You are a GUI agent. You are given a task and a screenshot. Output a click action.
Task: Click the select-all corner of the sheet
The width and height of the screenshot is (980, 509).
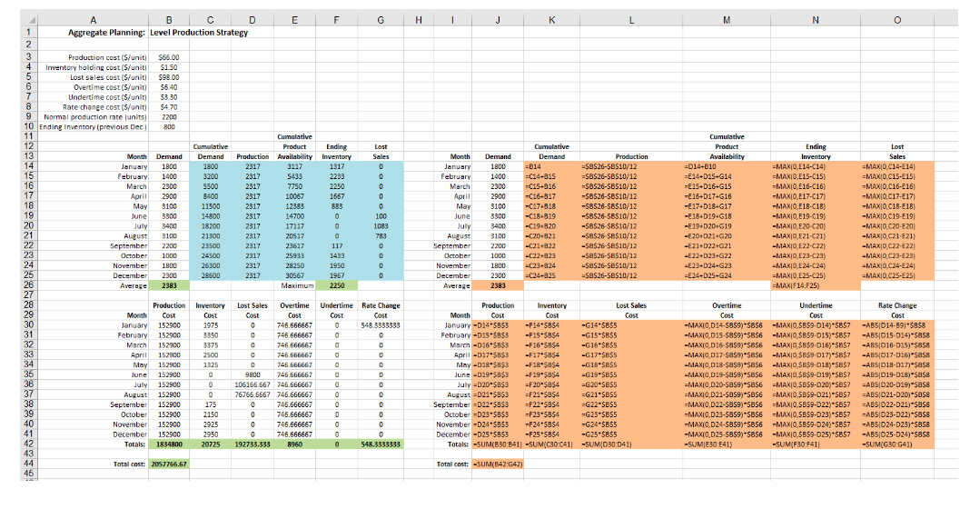(x=28, y=20)
